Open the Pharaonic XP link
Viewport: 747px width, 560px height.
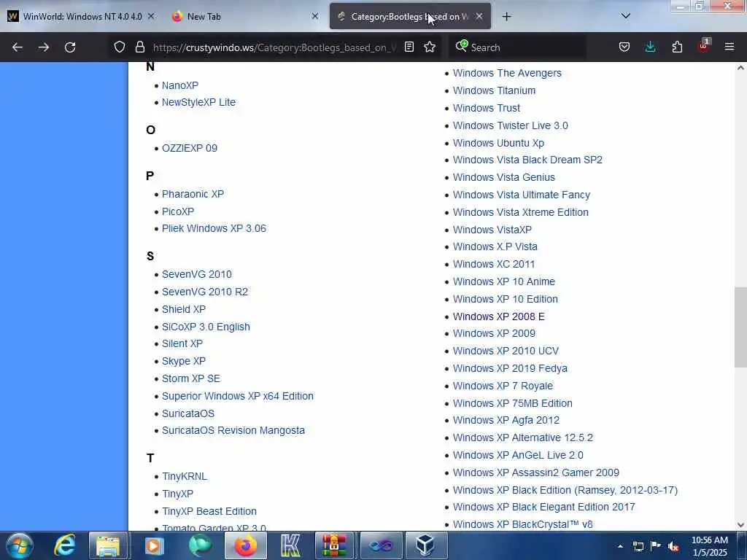coord(193,194)
